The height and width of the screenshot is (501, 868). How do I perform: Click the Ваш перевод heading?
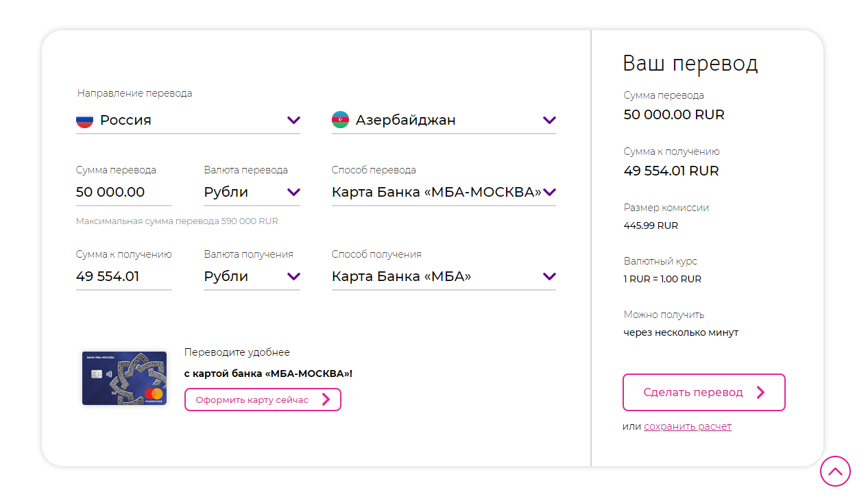[x=690, y=64]
